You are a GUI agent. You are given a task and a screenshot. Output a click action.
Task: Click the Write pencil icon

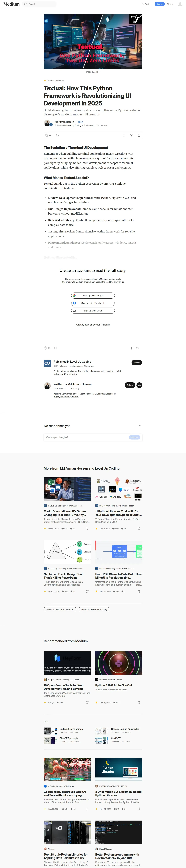click(x=142, y=4)
